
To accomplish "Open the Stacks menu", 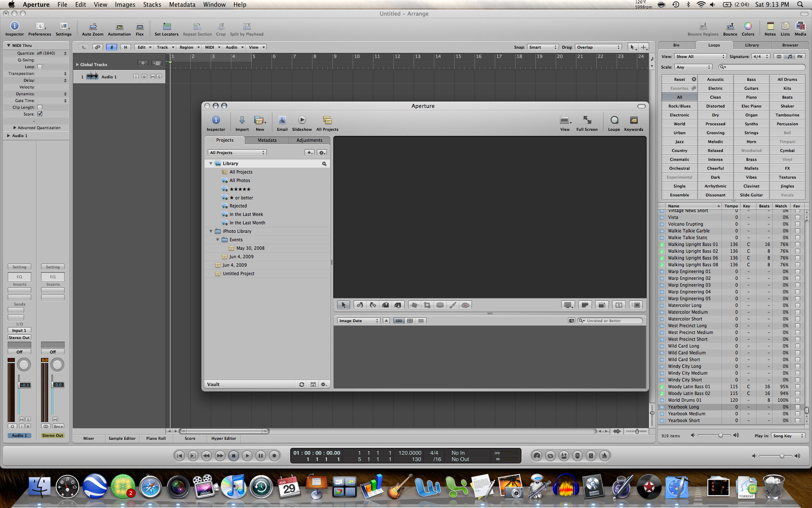I will point(152,5).
